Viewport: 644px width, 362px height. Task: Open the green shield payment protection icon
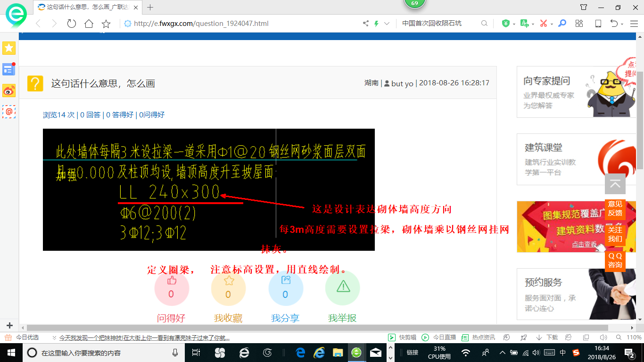point(505,23)
